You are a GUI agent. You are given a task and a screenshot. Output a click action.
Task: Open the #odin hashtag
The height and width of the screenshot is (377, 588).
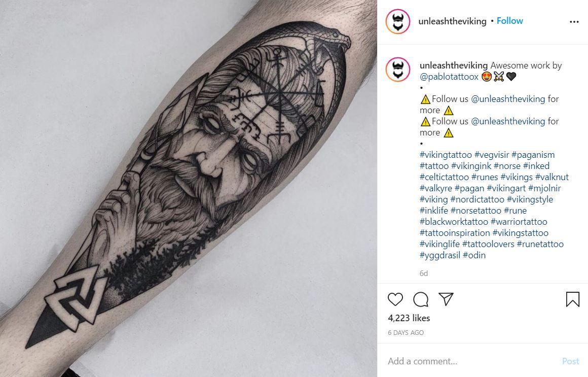(x=474, y=255)
